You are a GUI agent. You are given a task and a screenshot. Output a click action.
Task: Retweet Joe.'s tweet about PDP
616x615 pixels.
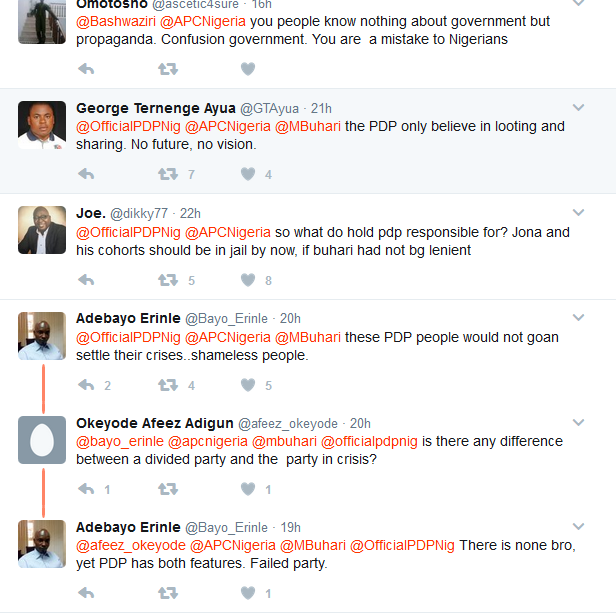168,280
